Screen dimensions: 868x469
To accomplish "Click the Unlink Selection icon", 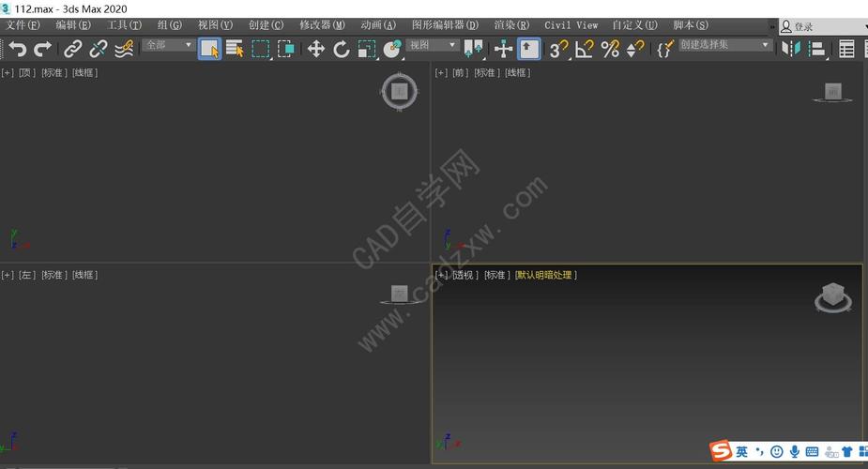I will pos(98,49).
